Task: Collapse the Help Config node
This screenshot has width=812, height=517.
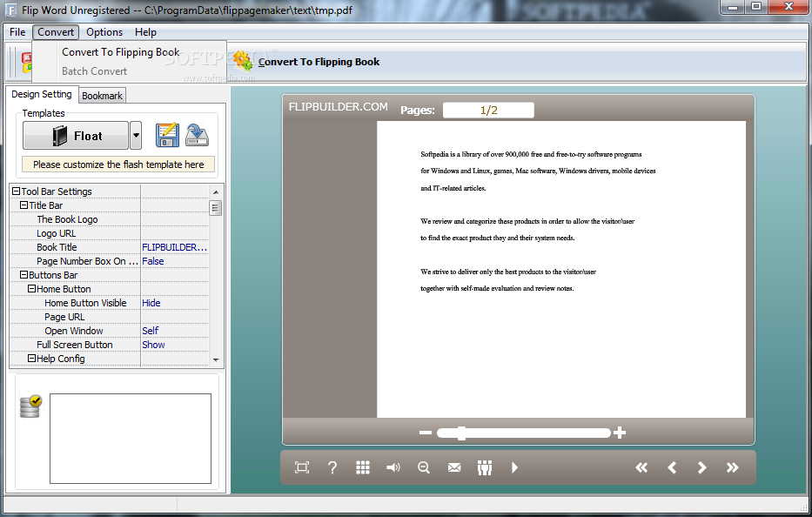Action: pyautogui.click(x=31, y=358)
